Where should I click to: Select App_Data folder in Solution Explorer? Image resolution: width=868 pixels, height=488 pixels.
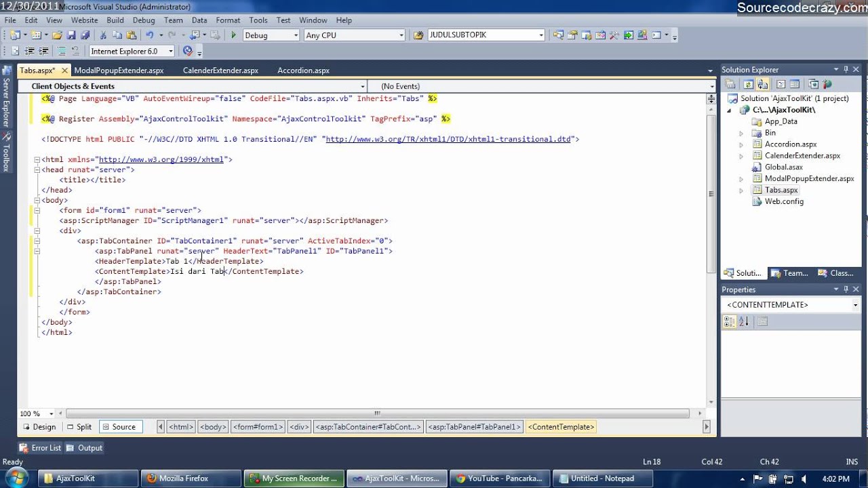click(x=781, y=121)
